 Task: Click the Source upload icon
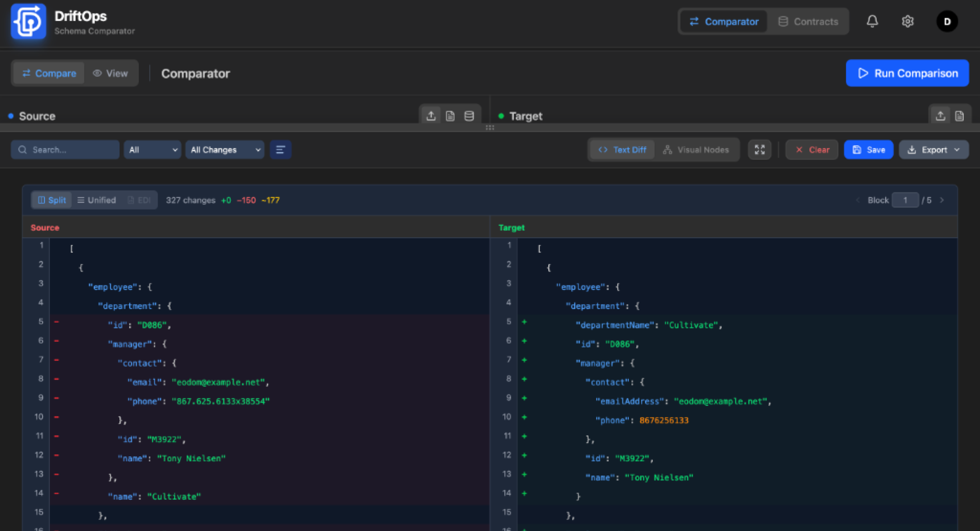(x=431, y=116)
